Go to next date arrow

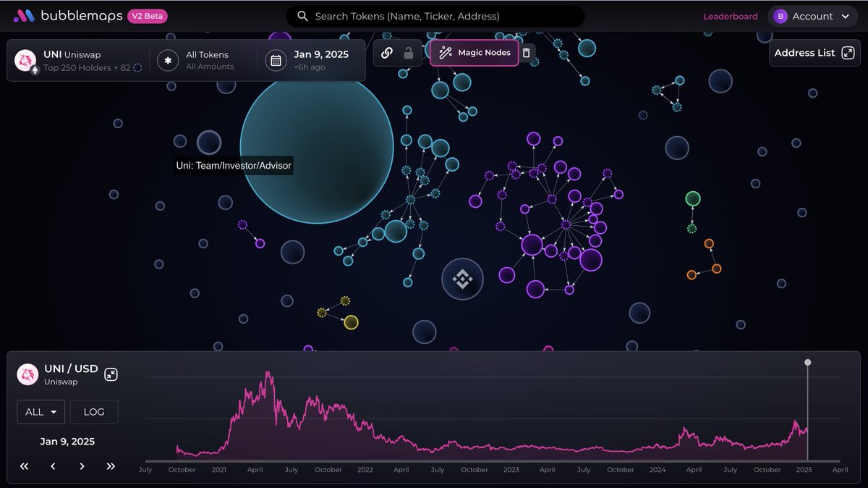[x=82, y=466]
